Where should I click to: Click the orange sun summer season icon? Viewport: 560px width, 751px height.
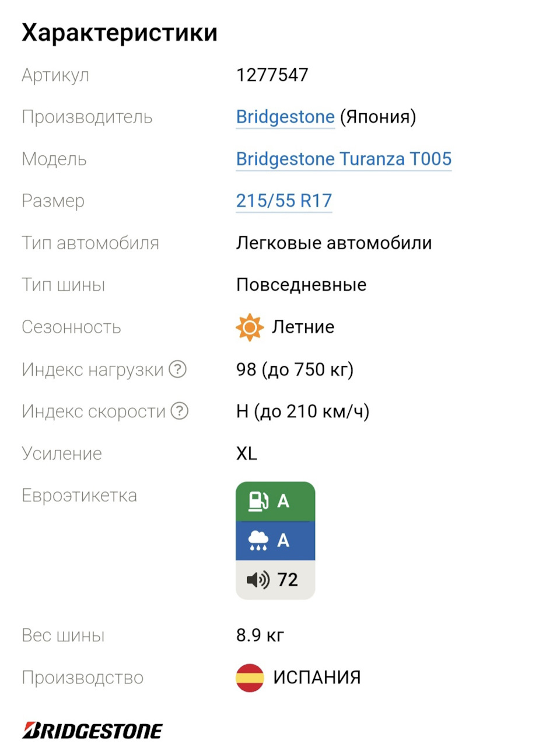pyautogui.click(x=250, y=327)
